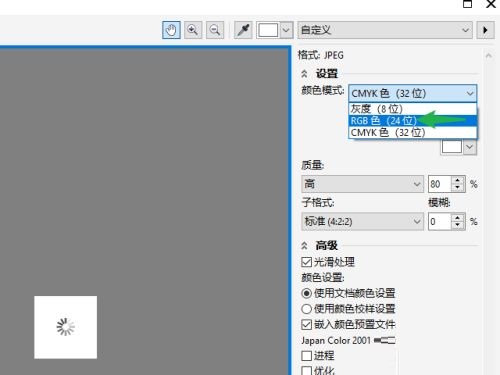Activate the zoom in magnifier

(x=193, y=30)
